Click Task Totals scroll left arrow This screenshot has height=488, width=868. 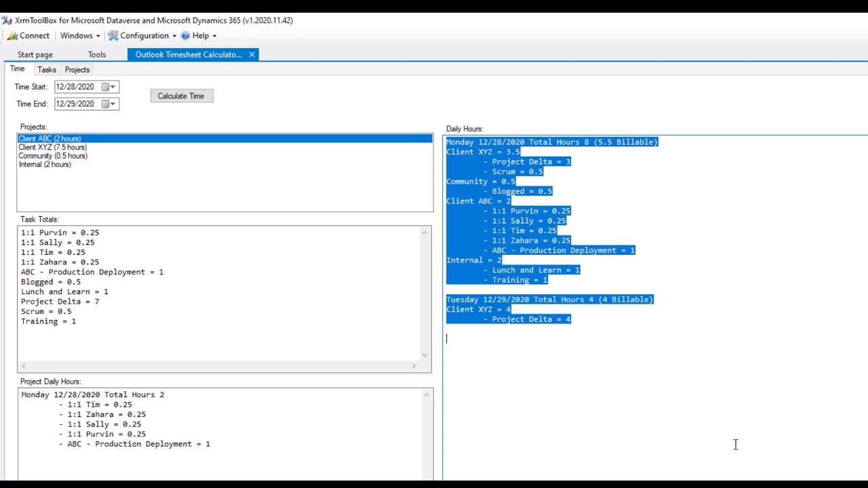[x=23, y=366]
